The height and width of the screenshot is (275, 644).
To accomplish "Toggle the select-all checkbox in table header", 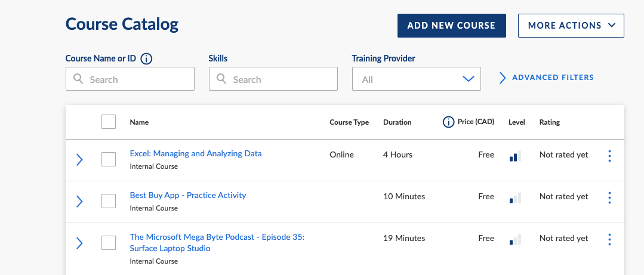I will tap(109, 122).
